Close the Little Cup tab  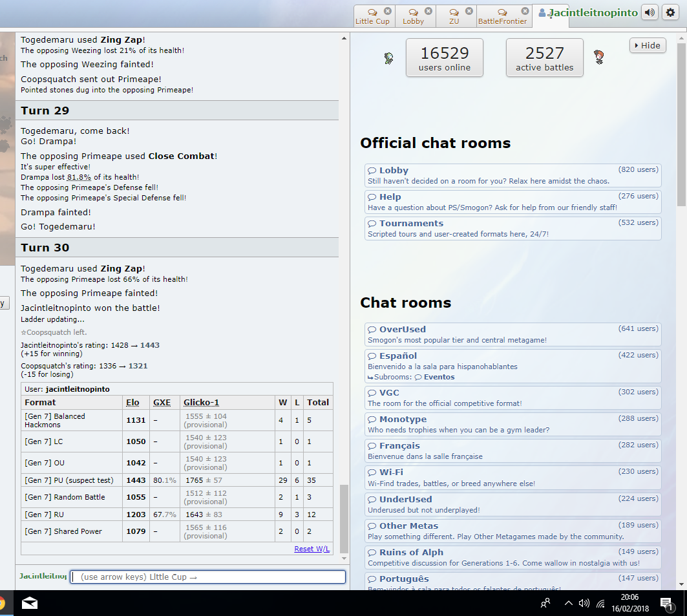pos(387,11)
